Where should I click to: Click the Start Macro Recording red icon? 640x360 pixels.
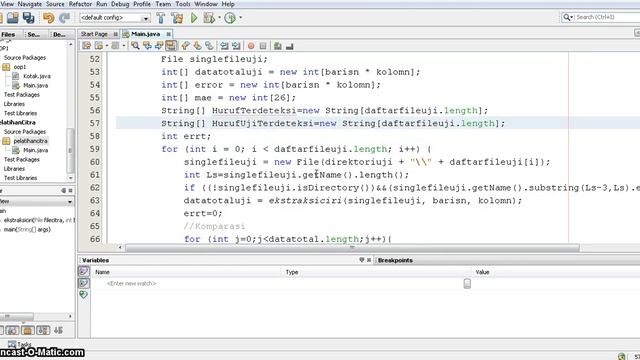click(x=251, y=46)
